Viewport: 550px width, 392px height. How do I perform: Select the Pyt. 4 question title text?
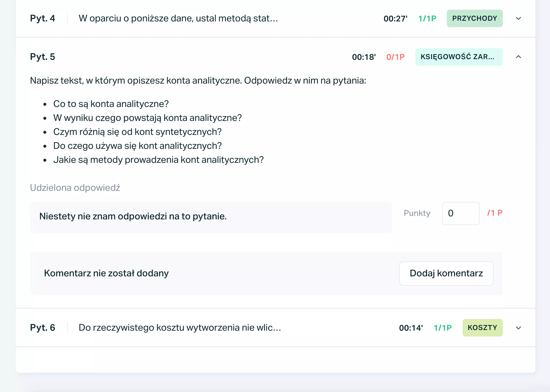point(43,18)
